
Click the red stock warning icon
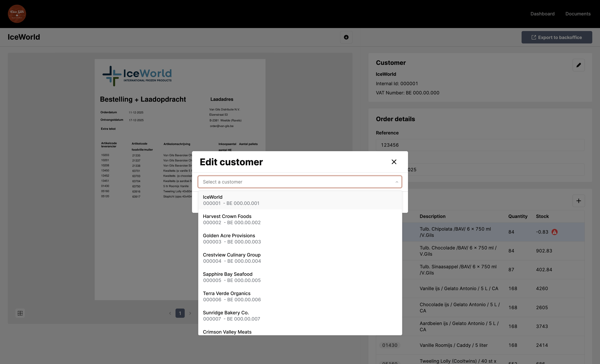click(555, 232)
